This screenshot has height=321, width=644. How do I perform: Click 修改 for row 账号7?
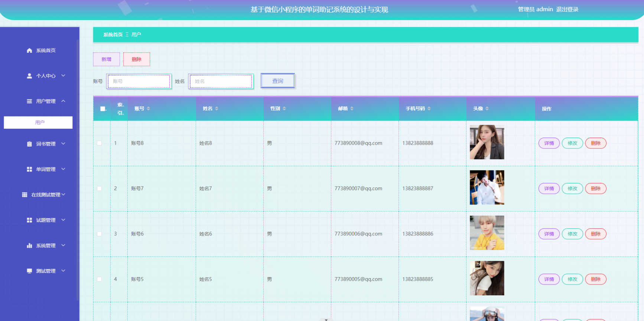click(x=572, y=189)
